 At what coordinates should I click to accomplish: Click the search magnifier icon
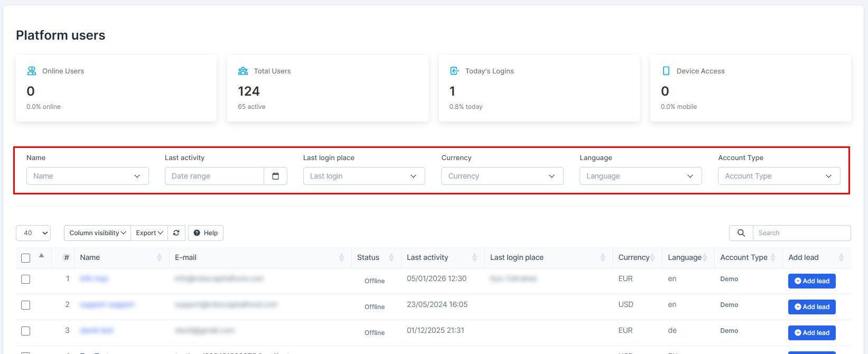(x=741, y=233)
